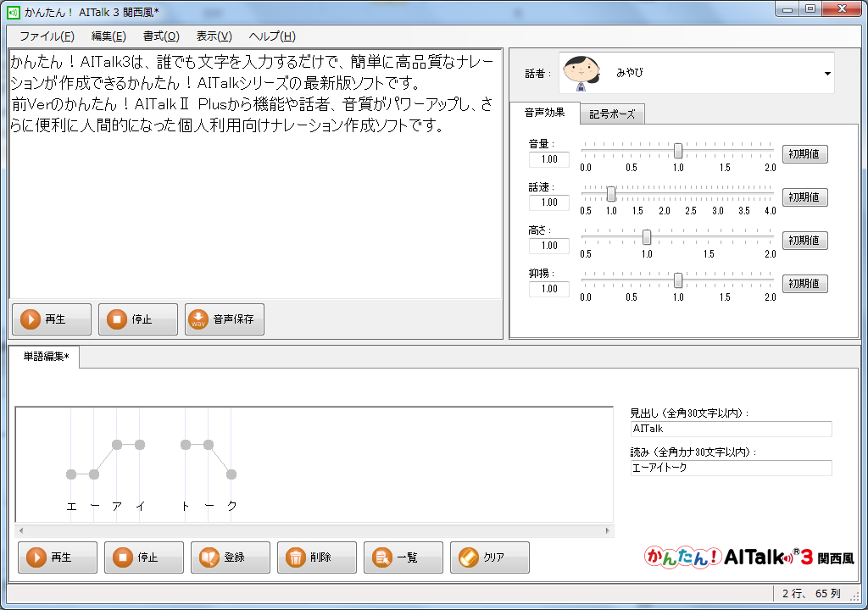The height and width of the screenshot is (610, 868).
Task: Open the ヘルプ(H) menu
Action: tap(272, 36)
